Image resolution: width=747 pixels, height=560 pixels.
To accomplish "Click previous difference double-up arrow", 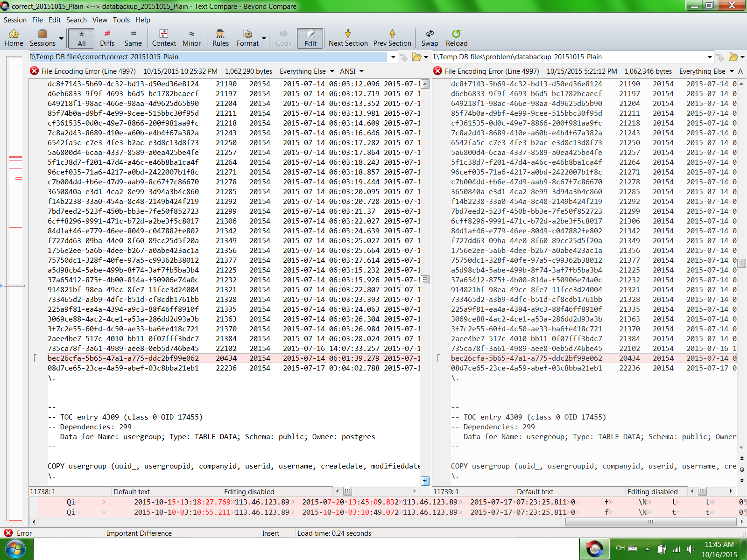I will click(742, 458).
